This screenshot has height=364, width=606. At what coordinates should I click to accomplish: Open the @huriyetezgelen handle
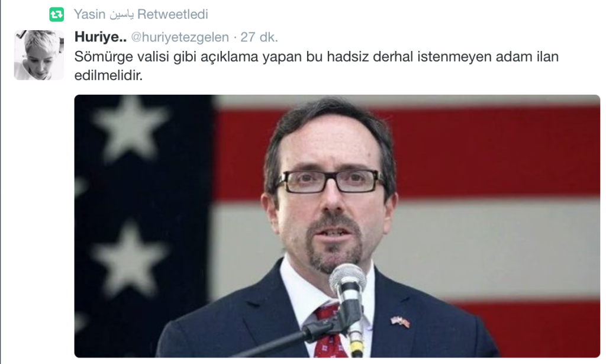(x=180, y=37)
